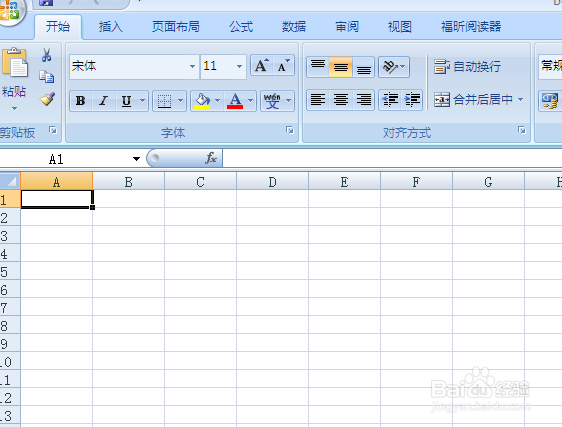The image size is (562, 427).
Task: Increase font size with large A icon
Action: [x=262, y=66]
